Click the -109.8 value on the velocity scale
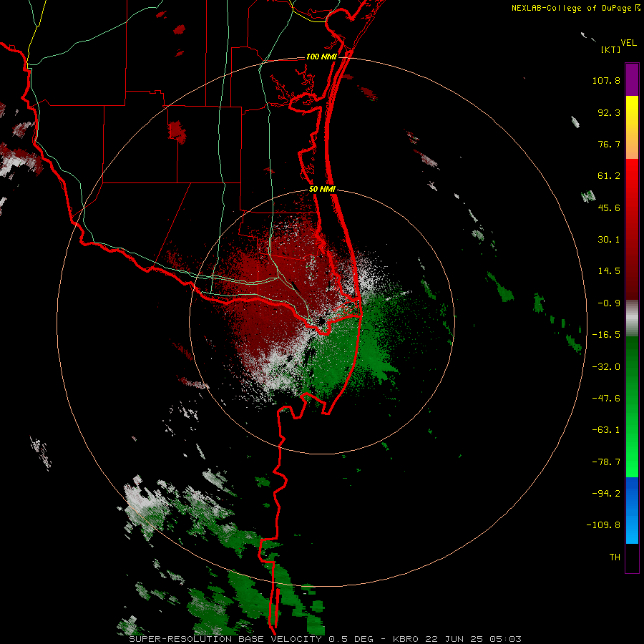644x644 pixels. pyautogui.click(x=603, y=525)
